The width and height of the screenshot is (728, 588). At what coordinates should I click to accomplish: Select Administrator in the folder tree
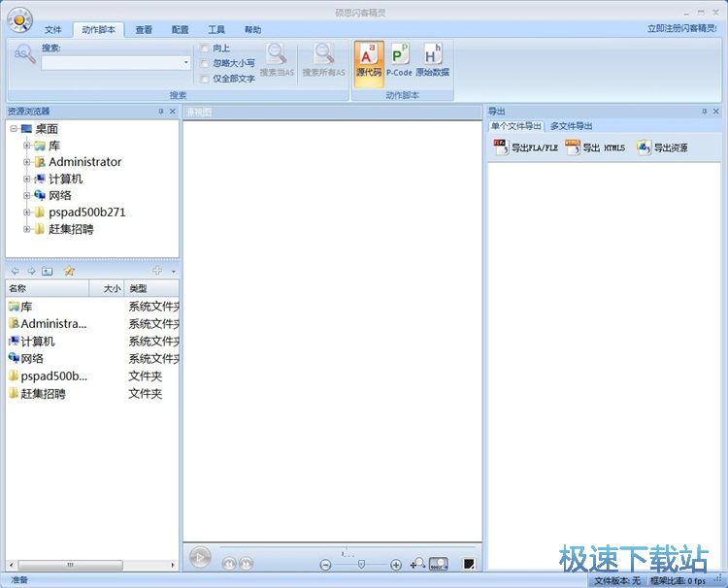(x=85, y=162)
